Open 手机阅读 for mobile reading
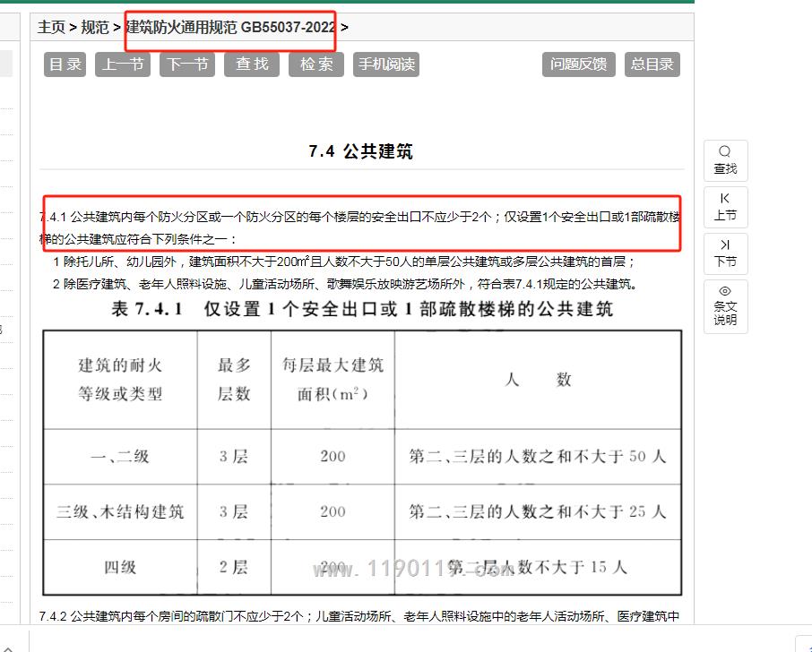Viewport: 812px width, 652px height. click(x=386, y=64)
